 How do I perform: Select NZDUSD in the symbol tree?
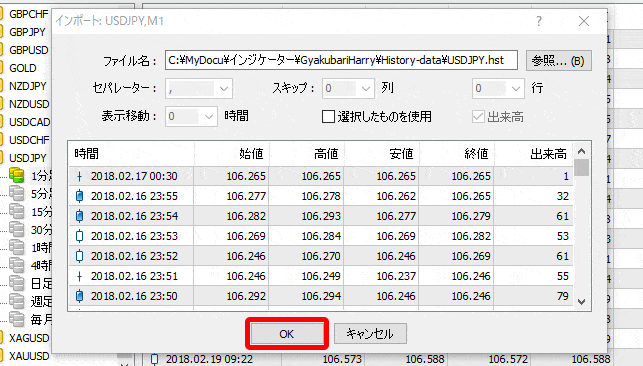point(29,104)
